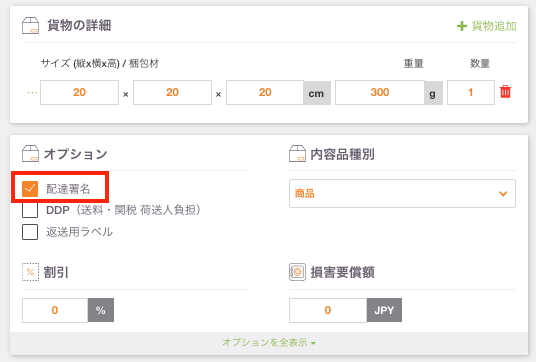Click the red trash delete icon

click(505, 92)
